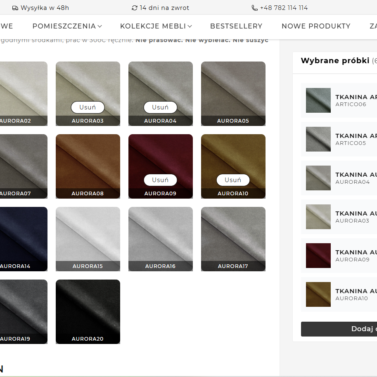Remove AURORA10 sample with Usuń button
The width and height of the screenshot is (377, 377).
tap(233, 180)
